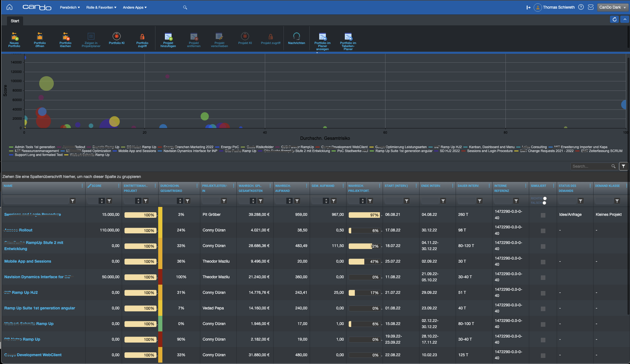Click Portfolio im Planer anzeigen

tap(323, 41)
